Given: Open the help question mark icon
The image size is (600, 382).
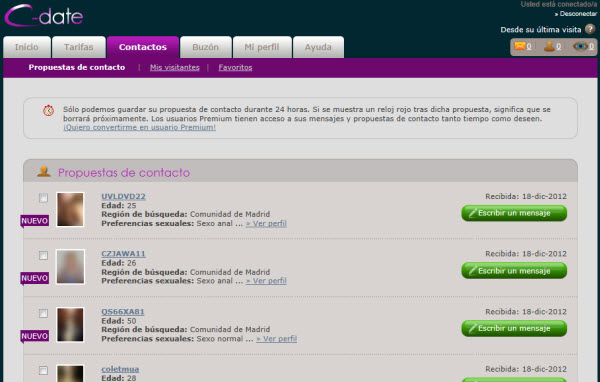Looking at the screenshot, I should tap(590, 29).
